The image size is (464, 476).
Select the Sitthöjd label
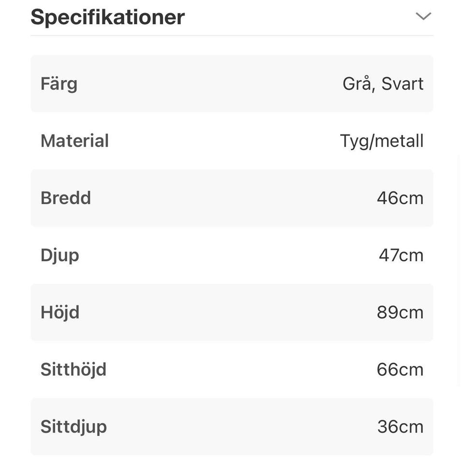click(73, 369)
